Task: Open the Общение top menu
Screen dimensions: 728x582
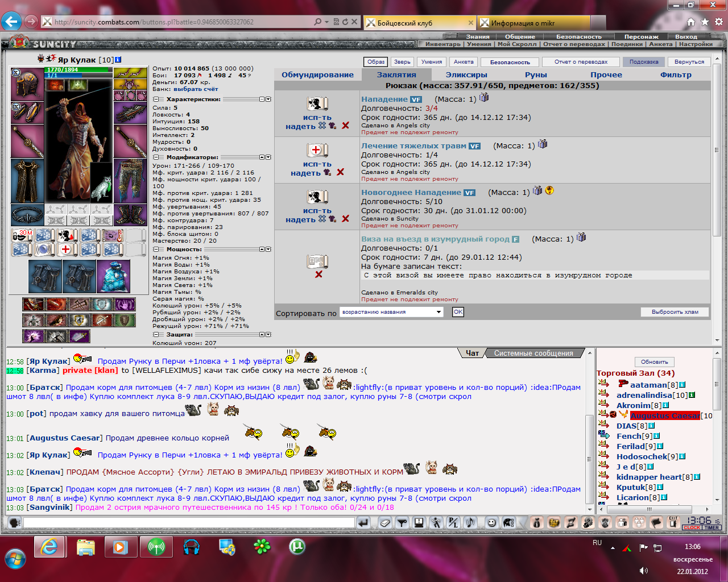Action: pos(520,36)
